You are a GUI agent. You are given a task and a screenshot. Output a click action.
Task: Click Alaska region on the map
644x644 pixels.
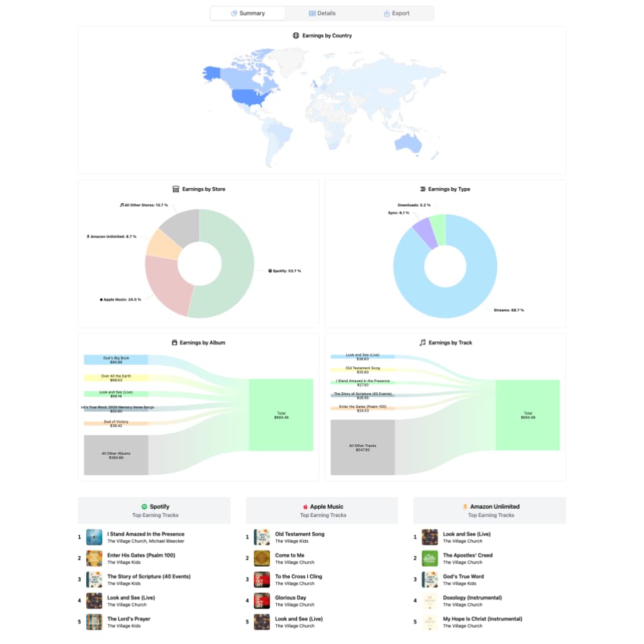213,73
